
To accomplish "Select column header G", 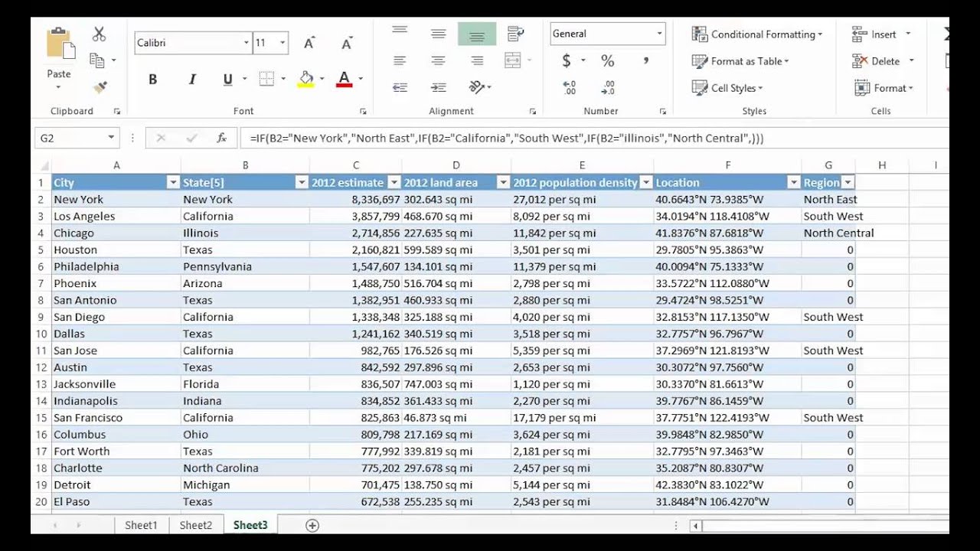I will coord(828,165).
